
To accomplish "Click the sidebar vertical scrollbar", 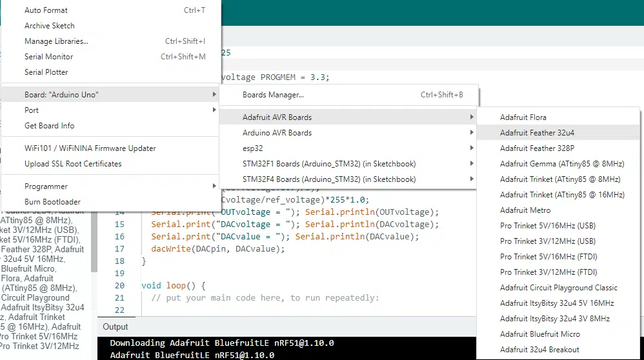I will point(94,242).
